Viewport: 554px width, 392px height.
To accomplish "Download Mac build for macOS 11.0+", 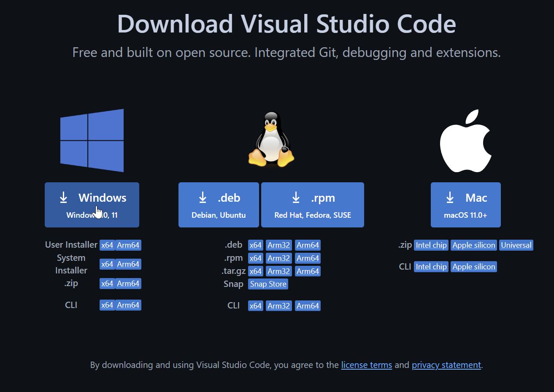I will (x=465, y=205).
